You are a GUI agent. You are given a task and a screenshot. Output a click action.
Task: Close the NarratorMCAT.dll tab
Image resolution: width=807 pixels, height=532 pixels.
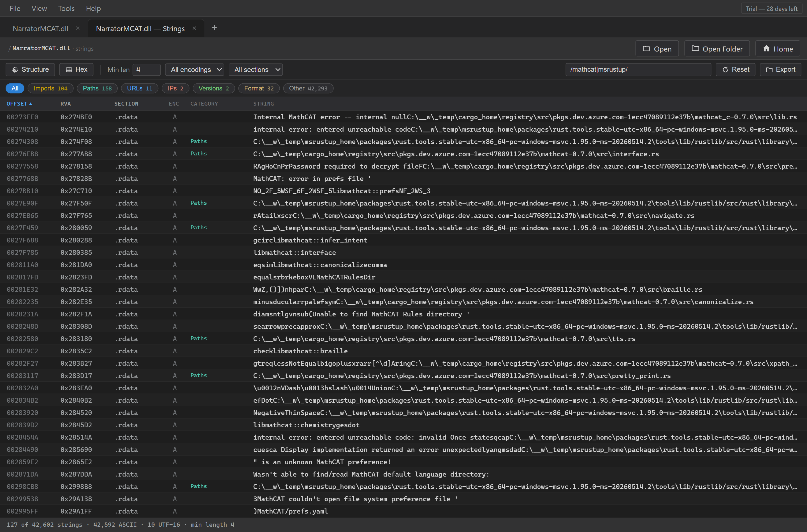pos(78,28)
